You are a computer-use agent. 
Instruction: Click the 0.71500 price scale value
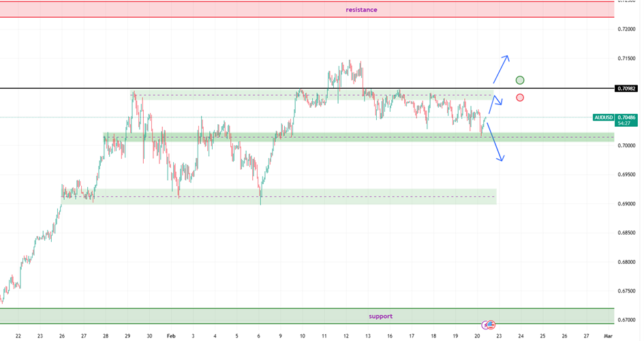tap(626, 59)
